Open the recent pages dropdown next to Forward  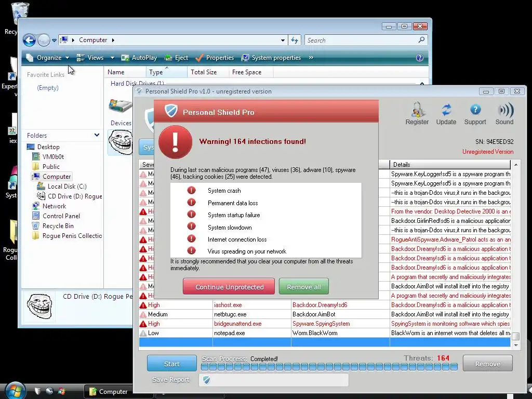point(54,41)
